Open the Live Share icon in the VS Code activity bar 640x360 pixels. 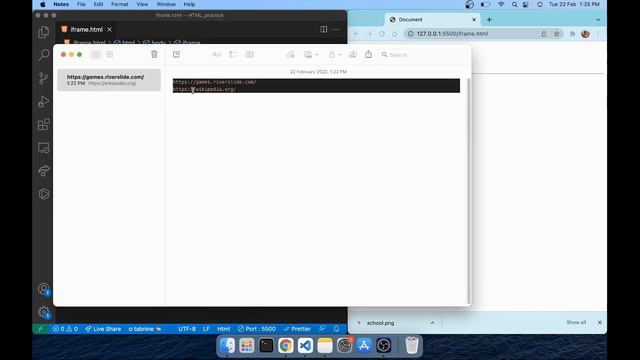click(x=44, y=171)
